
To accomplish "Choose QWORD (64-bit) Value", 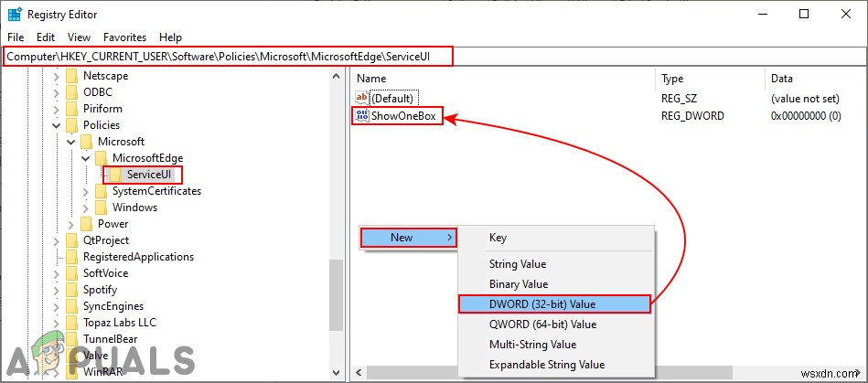I will (556, 324).
